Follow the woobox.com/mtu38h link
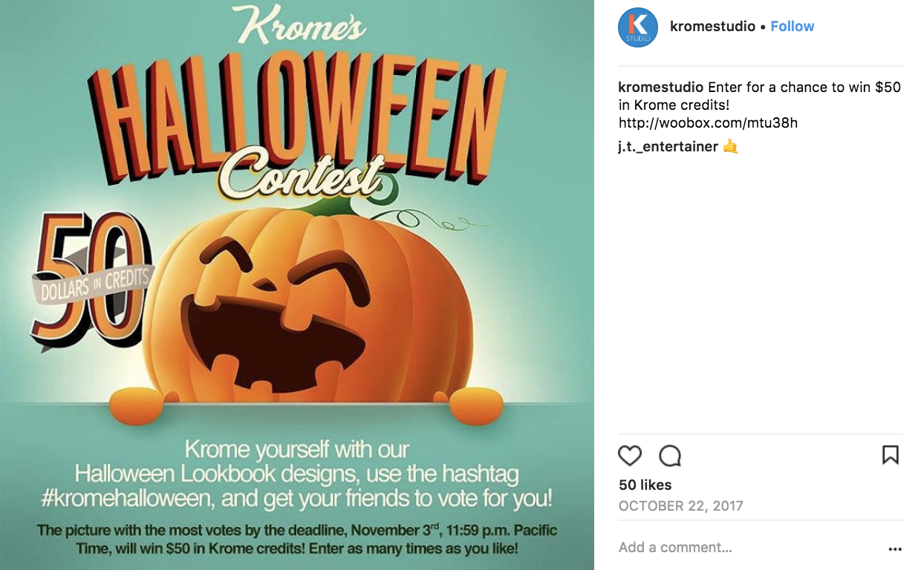Screen dimensions: 924x570 [x=707, y=122]
